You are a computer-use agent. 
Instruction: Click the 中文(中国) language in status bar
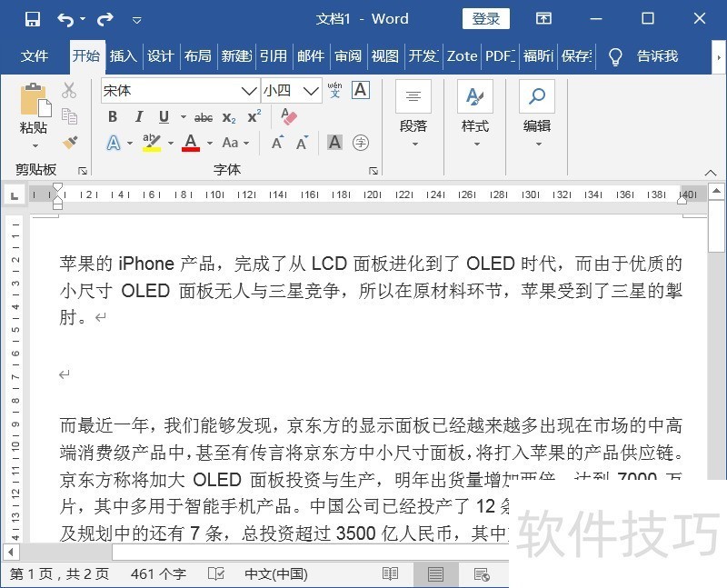(276, 573)
